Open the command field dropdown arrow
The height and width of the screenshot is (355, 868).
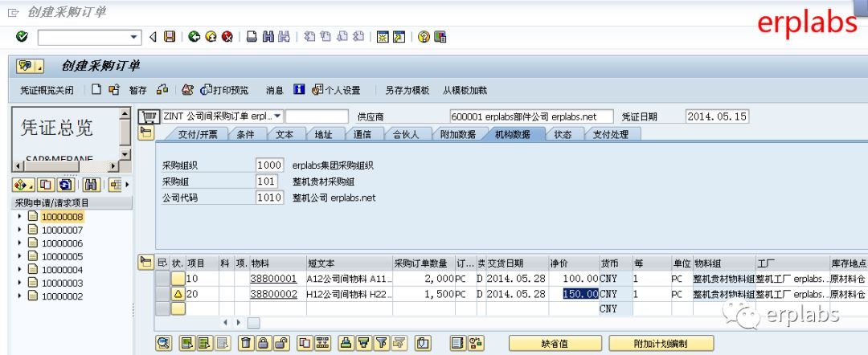pos(133,37)
